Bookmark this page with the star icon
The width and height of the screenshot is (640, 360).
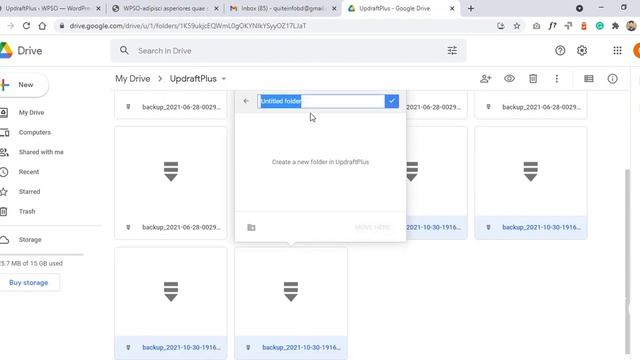pos(517,26)
